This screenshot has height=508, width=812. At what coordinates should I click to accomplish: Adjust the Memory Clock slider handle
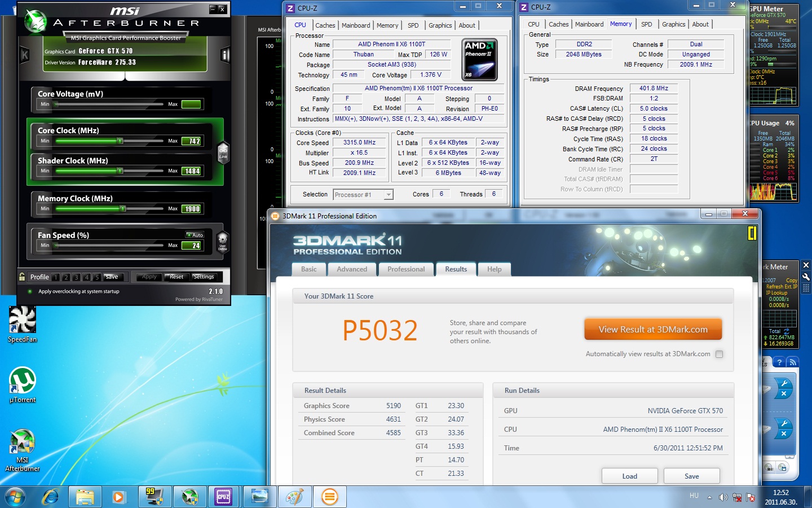123,209
